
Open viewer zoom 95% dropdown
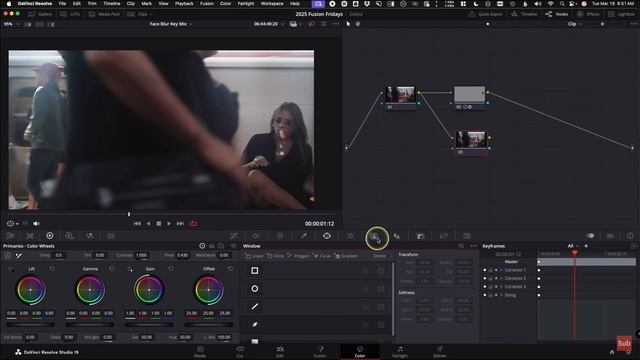(x=11, y=24)
